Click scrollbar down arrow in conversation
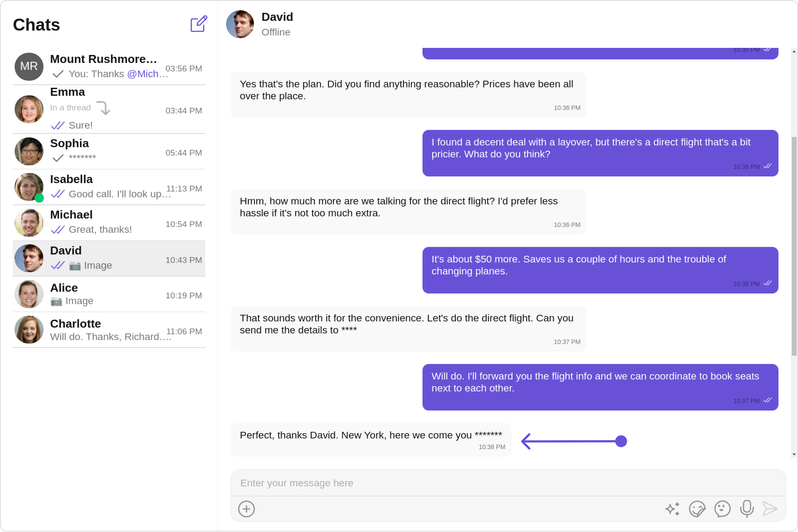Screen dimensions: 798x532 point(794,454)
